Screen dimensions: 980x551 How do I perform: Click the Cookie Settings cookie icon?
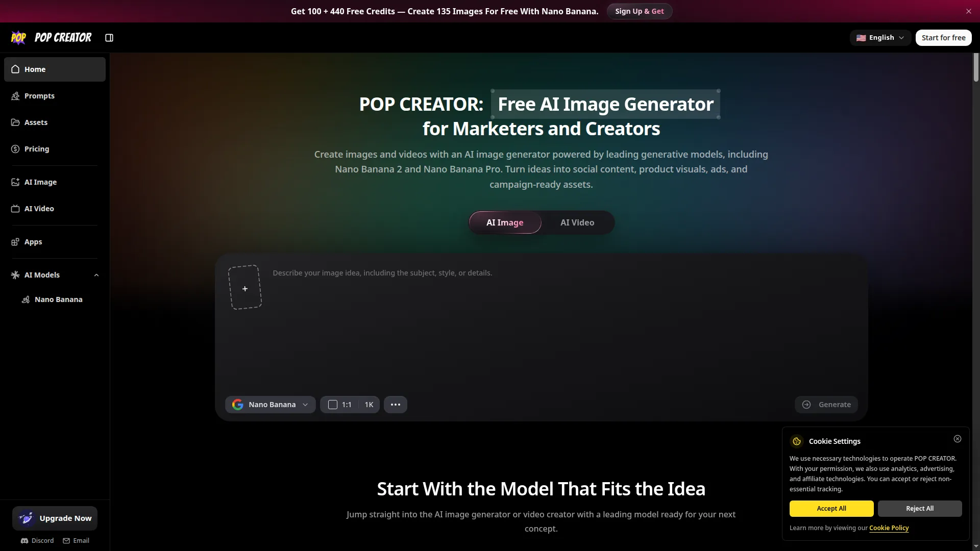[x=797, y=441]
